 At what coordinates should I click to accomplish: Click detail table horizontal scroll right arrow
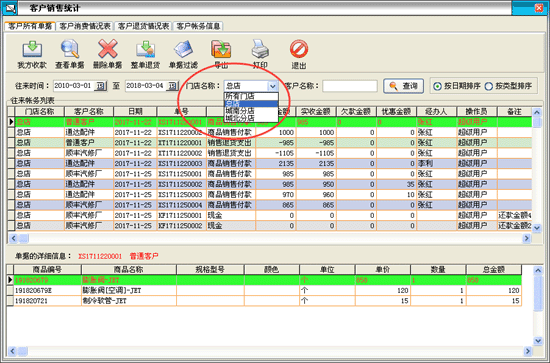[x=528, y=351]
